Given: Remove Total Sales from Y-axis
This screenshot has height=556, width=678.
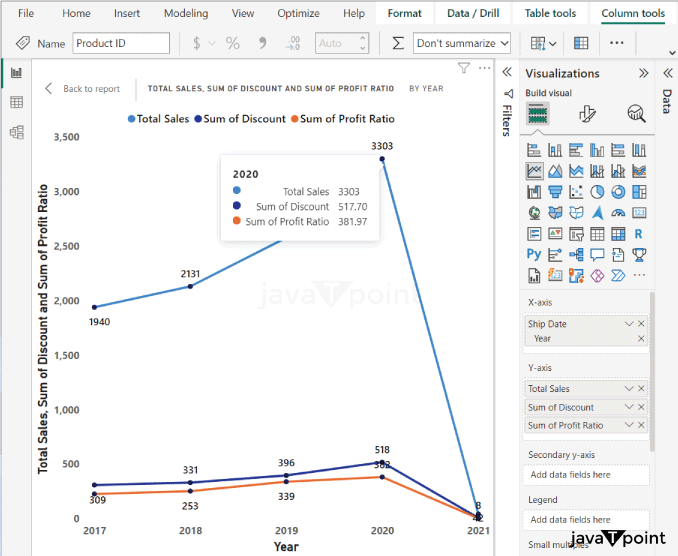Looking at the screenshot, I should (x=641, y=389).
